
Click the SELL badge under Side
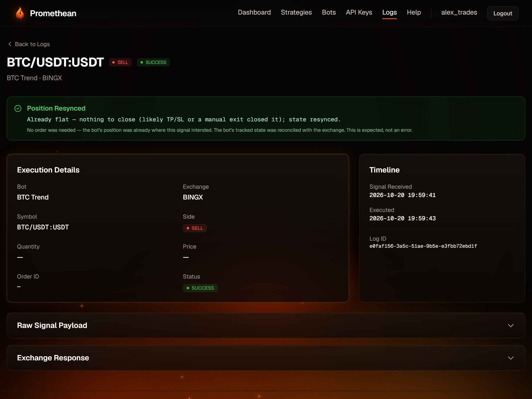click(195, 228)
